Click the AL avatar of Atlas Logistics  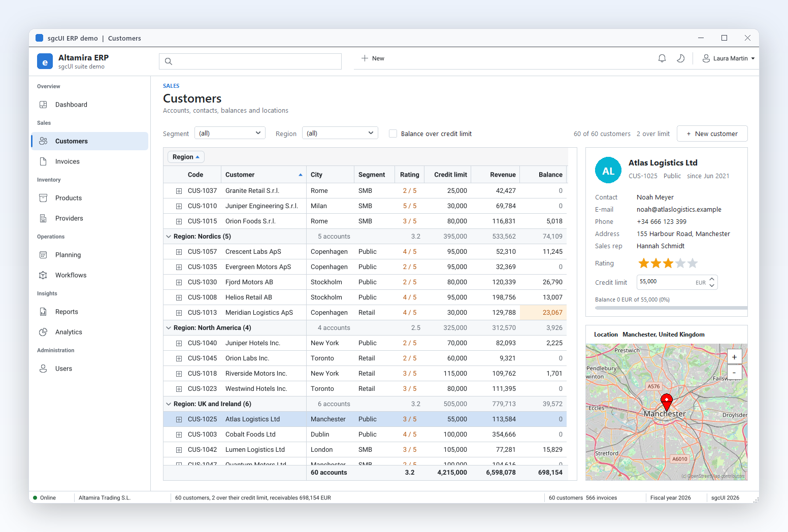click(608, 171)
